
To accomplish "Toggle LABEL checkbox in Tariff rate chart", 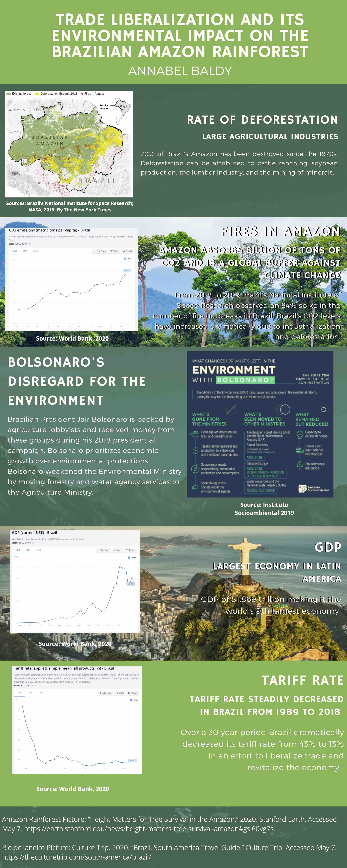I will point(131,700).
